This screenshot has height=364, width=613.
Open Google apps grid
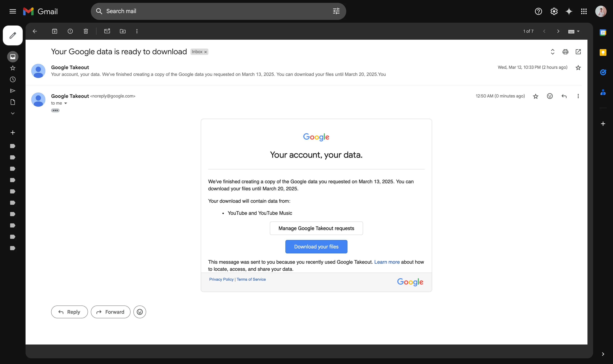tap(584, 11)
